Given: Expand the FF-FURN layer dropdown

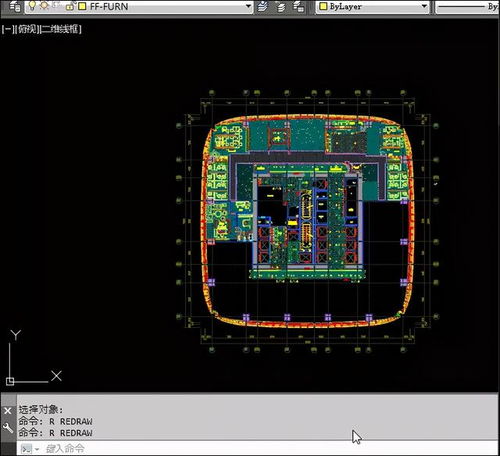Looking at the screenshot, I should tap(248, 6).
